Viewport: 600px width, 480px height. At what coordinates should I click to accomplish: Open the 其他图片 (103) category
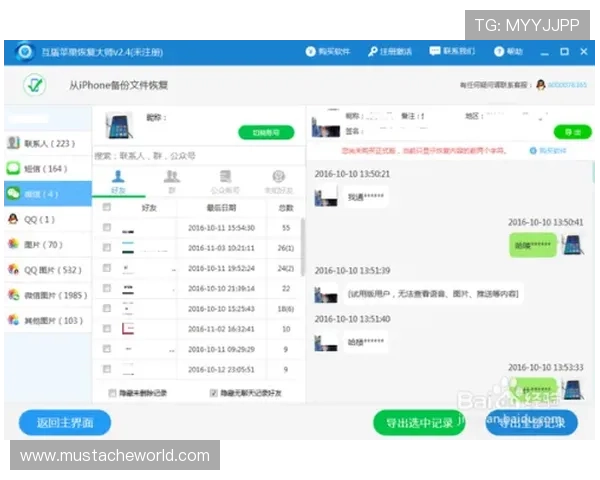[x=48, y=320]
